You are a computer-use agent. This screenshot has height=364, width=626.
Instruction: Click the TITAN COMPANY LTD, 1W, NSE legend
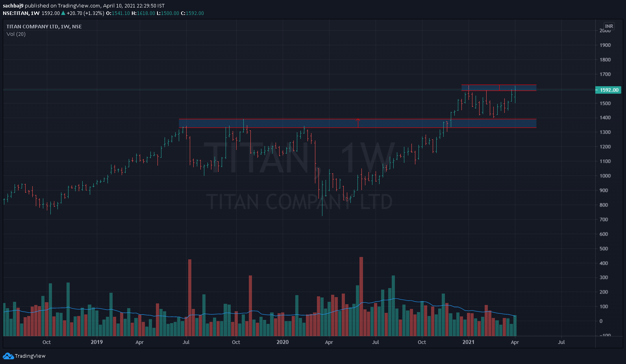pyautogui.click(x=44, y=27)
